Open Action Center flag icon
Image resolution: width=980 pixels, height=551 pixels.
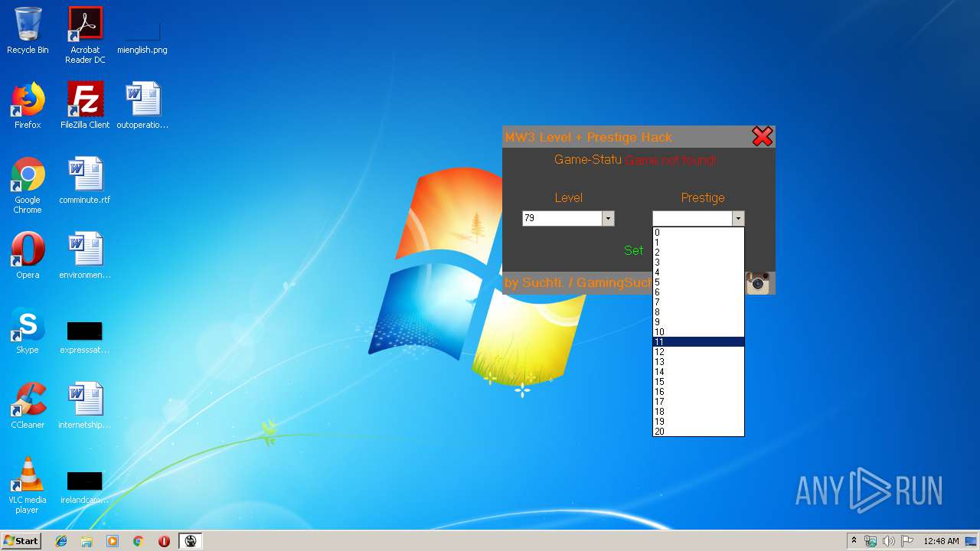907,541
